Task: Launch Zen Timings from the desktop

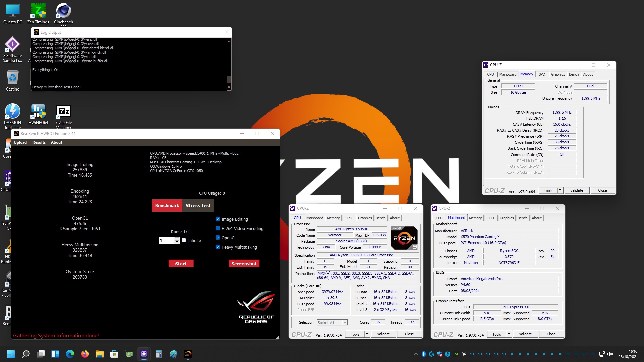Action: (38, 14)
